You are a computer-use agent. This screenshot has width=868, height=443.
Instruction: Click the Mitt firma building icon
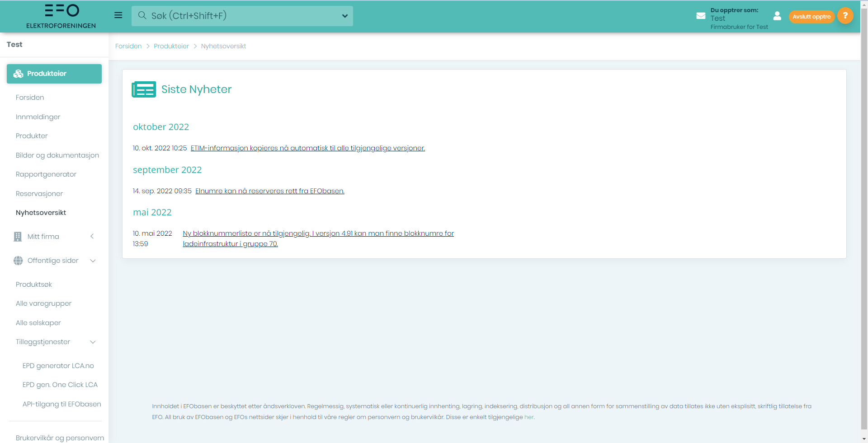point(18,237)
